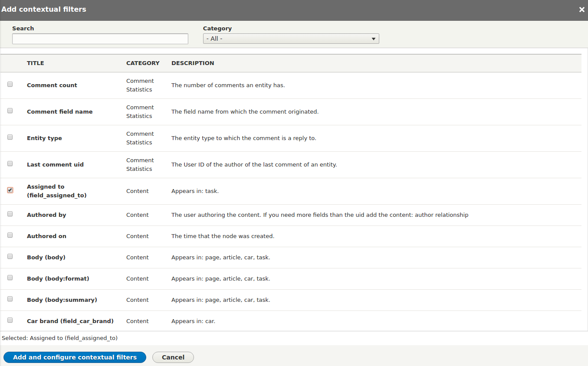
Task: Tick the Entity type checkbox
Action: click(x=10, y=137)
